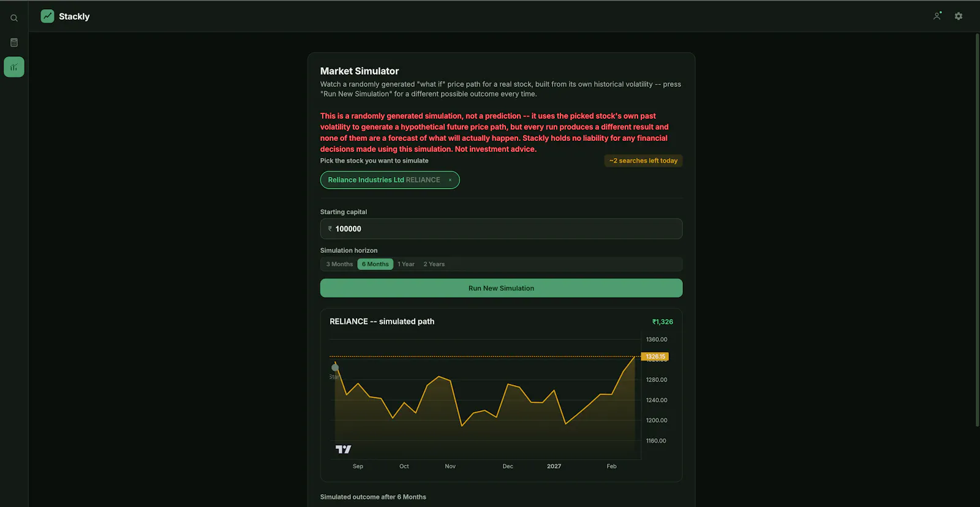
Task: Click the Simulated outcome after 6 Months text
Action: 373,497
